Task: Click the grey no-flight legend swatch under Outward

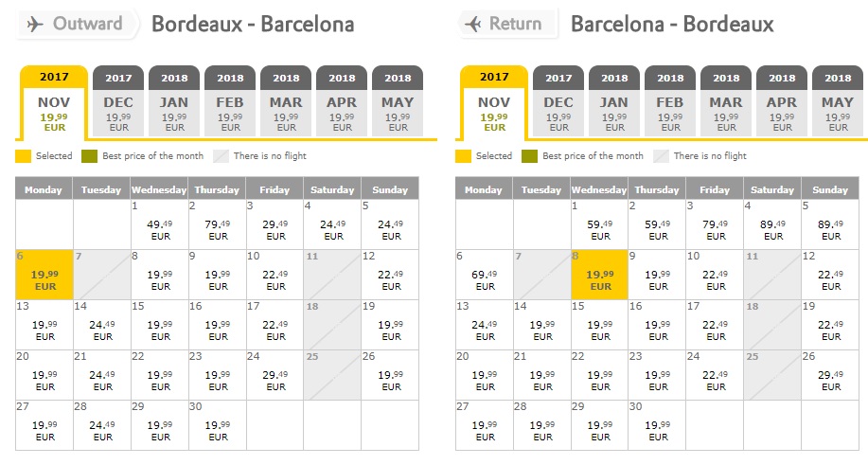Action: point(221,156)
